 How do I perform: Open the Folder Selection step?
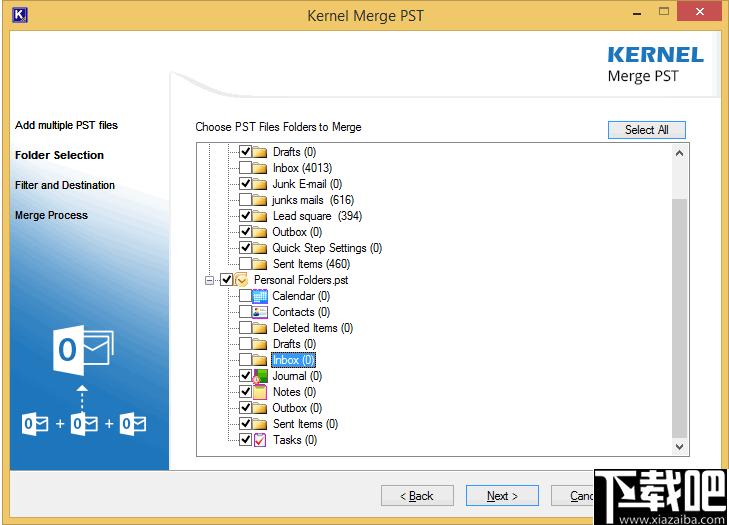point(60,155)
